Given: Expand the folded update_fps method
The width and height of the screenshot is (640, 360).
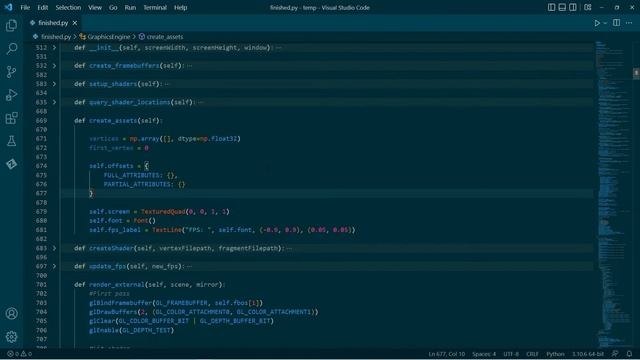Looking at the screenshot, I should (x=54, y=267).
